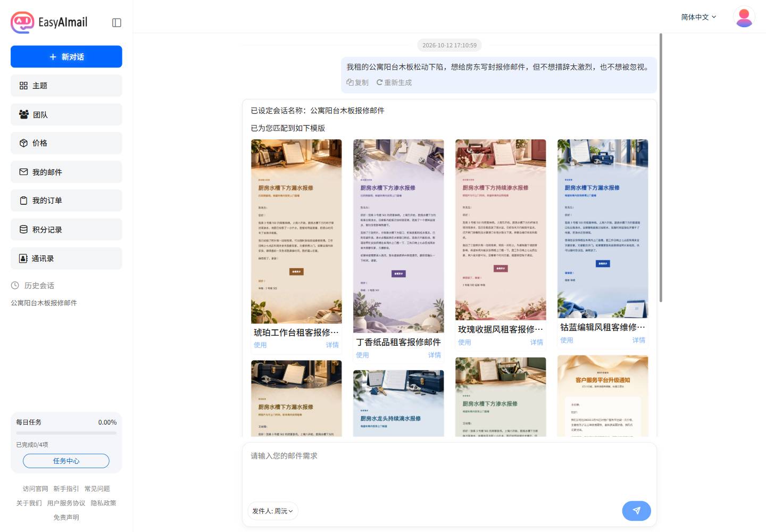This screenshot has width=766, height=532.
Task: Click the EasyAImail logo
Action: click(x=49, y=22)
